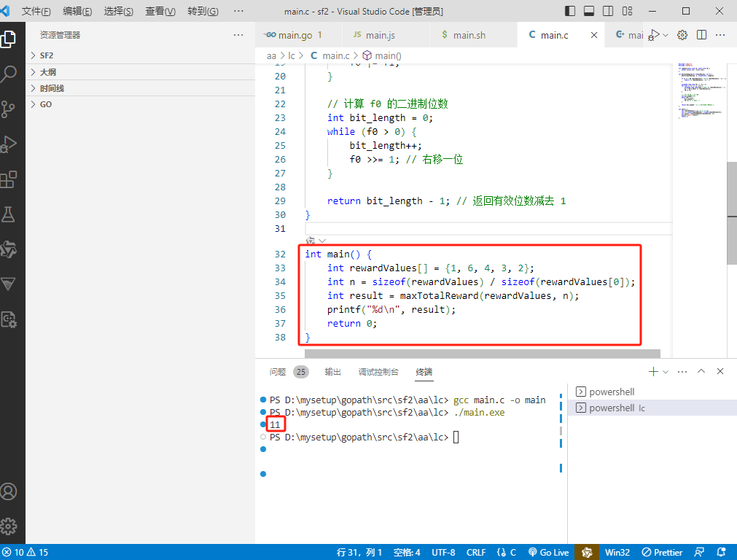Open the Search view in activity bar
Viewport: 737px width, 560px height.
[x=9, y=74]
